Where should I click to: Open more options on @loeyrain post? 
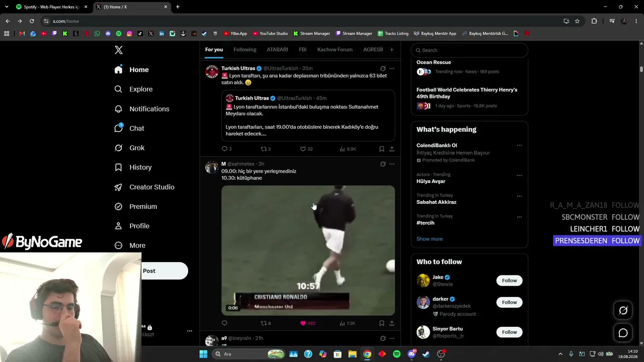click(x=392, y=338)
